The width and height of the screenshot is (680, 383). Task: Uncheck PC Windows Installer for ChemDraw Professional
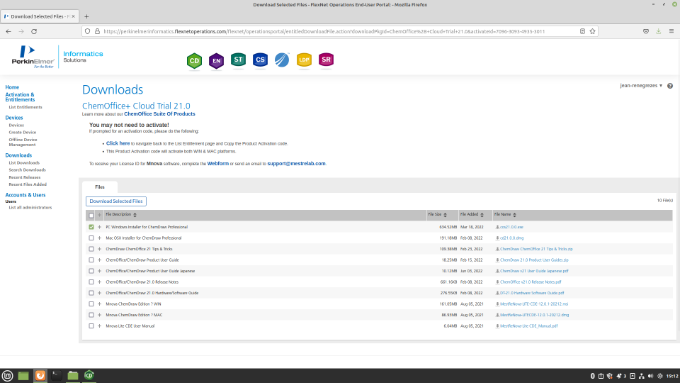coord(91,227)
